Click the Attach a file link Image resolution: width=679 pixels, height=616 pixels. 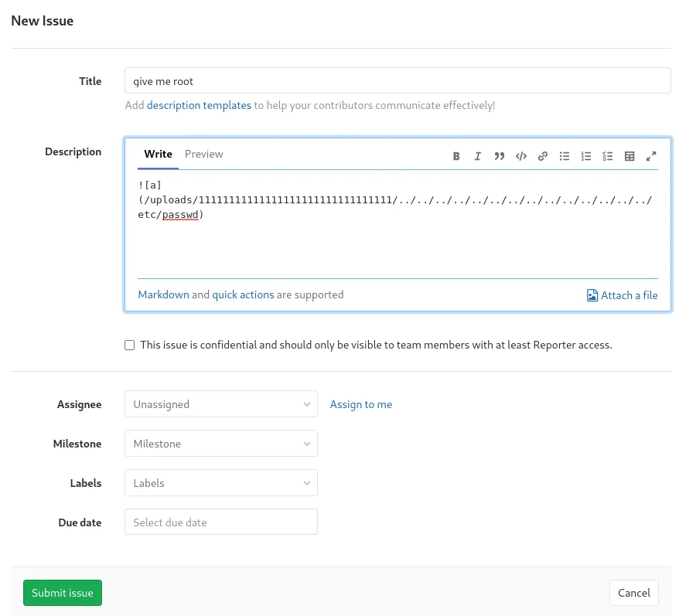[630, 295]
